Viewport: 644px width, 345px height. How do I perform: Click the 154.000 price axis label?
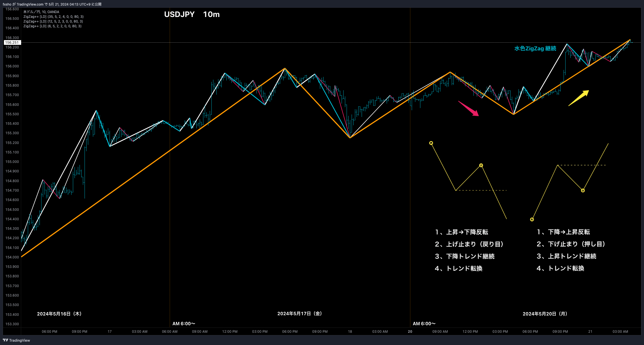(12, 257)
